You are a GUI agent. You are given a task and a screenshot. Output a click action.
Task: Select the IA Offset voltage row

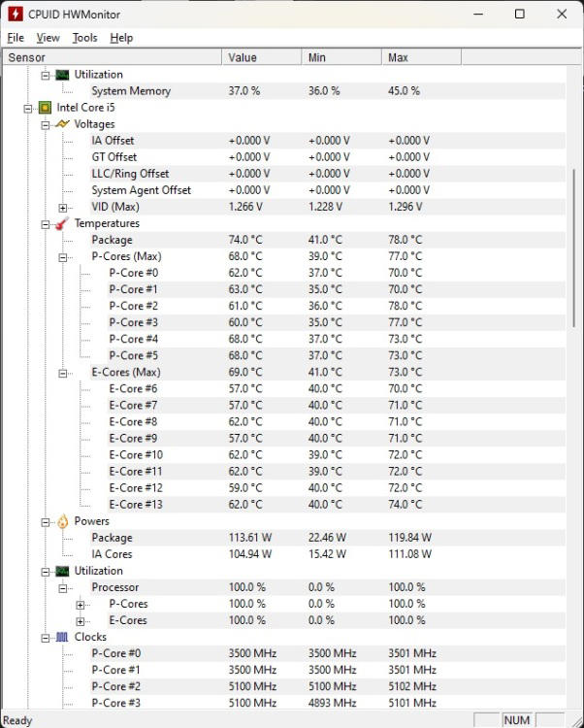(x=328, y=141)
